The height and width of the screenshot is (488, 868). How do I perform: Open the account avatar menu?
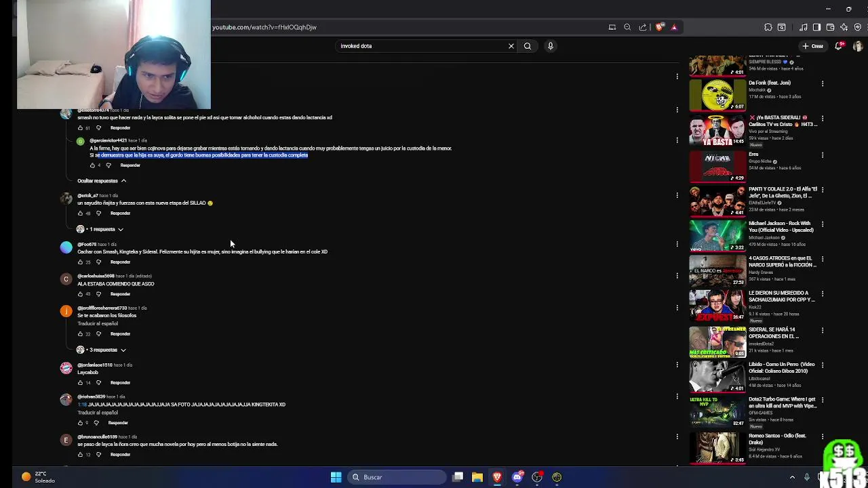(859, 46)
